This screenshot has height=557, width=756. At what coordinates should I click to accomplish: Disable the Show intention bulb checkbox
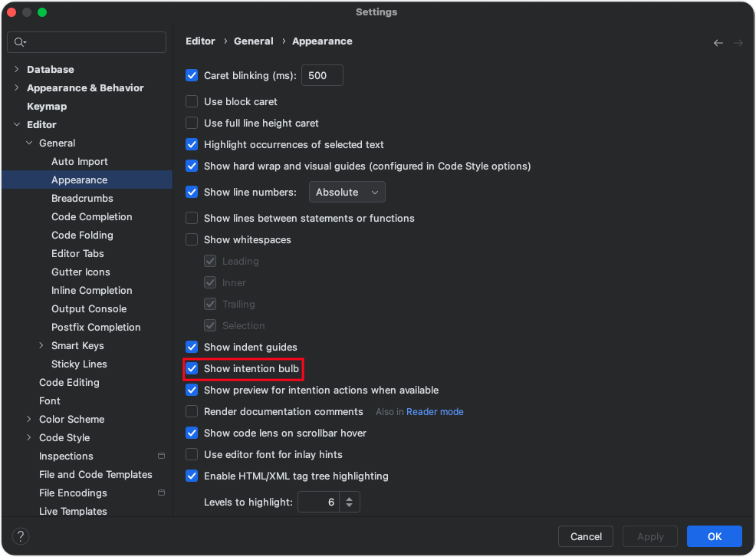192,368
